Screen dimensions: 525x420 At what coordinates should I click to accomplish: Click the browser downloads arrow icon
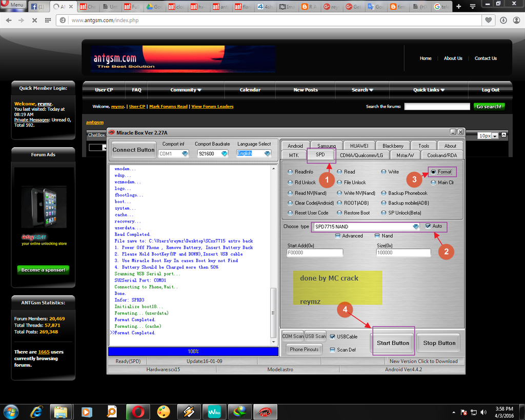point(503,21)
